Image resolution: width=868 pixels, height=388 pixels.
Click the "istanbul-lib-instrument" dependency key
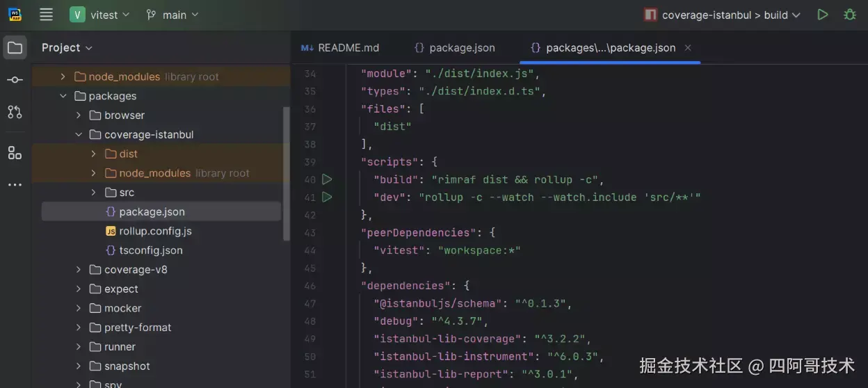click(453, 357)
